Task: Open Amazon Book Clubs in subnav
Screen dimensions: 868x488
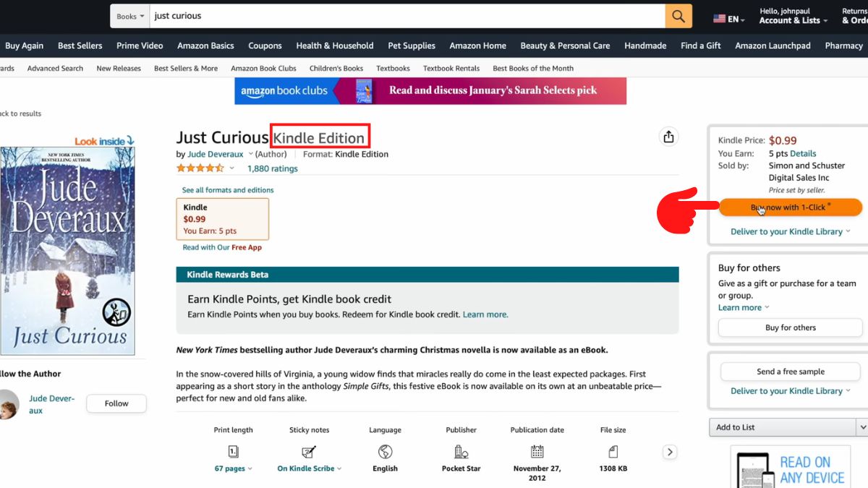Action: pos(264,69)
